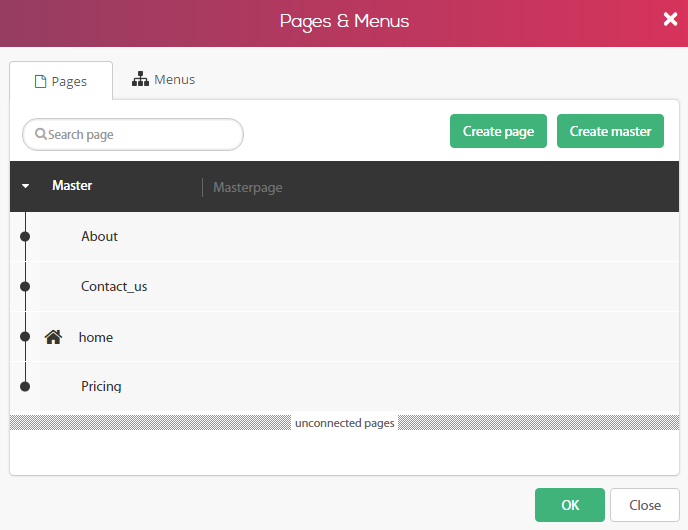Select the Pricing page row
Screen dimensions: 688x530
[344, 387]
